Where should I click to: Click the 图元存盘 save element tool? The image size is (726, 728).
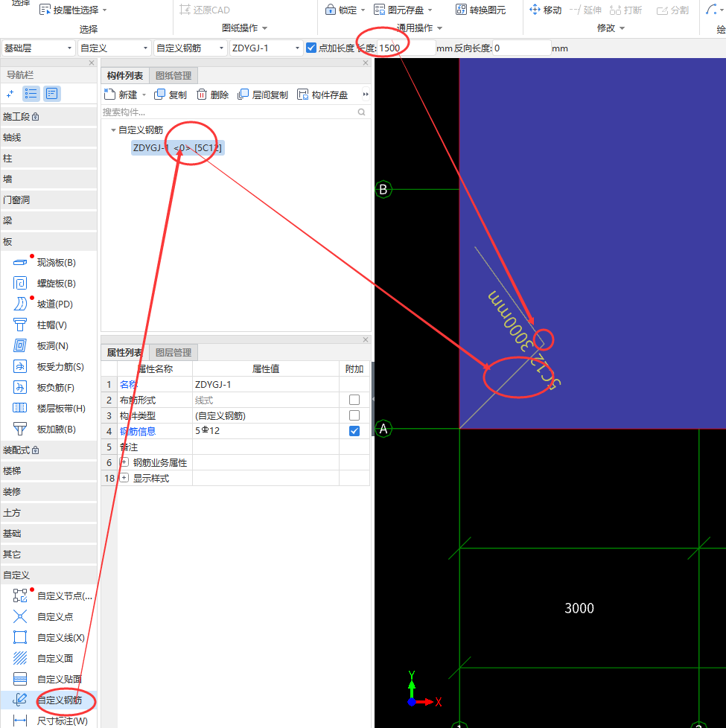[399, 10]
